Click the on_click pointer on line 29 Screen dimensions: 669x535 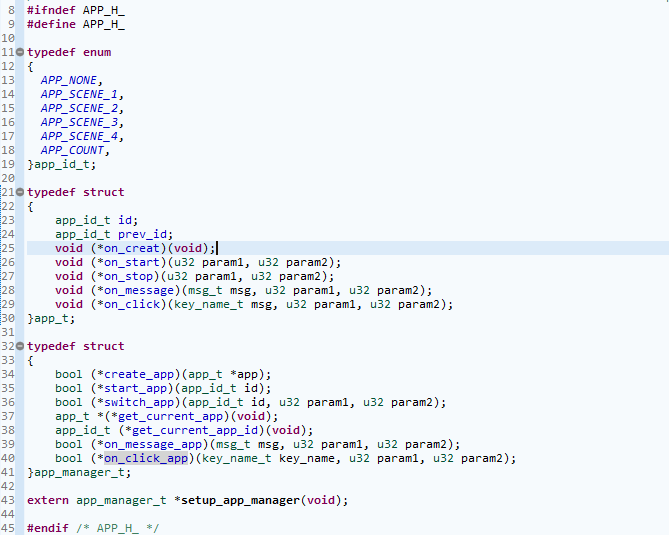[132, 304]
